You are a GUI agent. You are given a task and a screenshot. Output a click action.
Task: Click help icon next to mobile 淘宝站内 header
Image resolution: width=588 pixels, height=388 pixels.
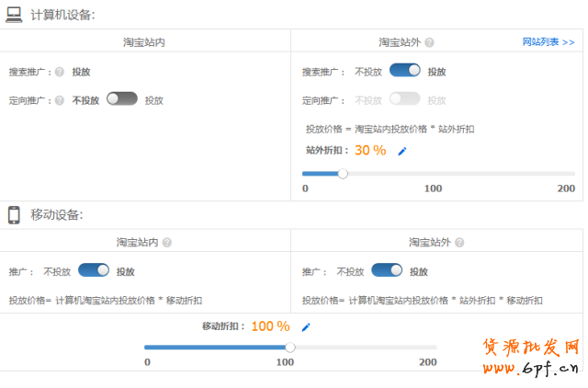(167, 243)
